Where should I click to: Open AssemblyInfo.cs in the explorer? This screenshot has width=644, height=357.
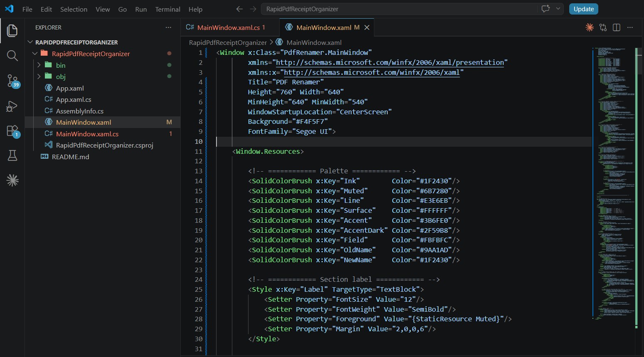click(103, 111)
